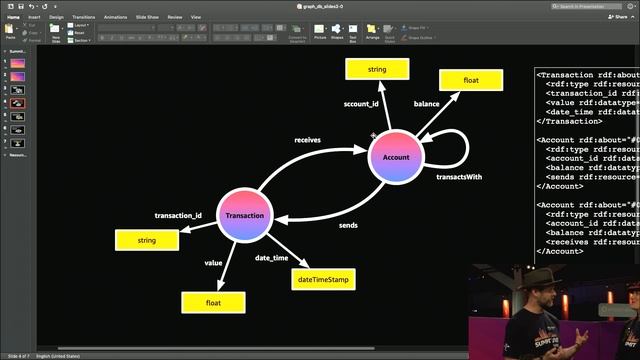Click the horizontal scrollbar below the slide

click(216, 349)
